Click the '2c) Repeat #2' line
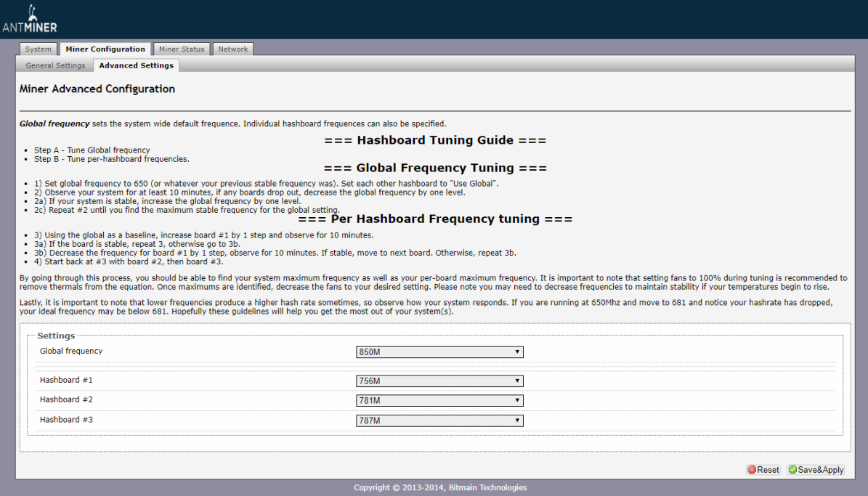This screenshot has width=868, height=496. tap(187, 210)
